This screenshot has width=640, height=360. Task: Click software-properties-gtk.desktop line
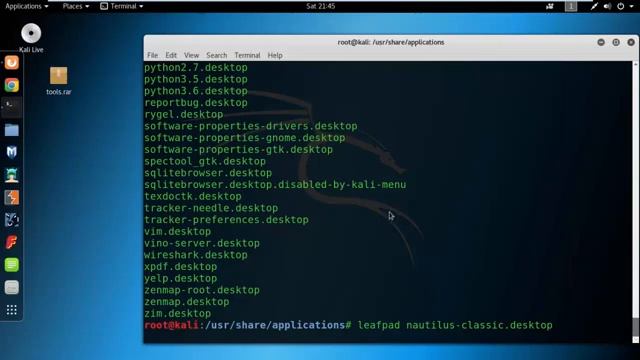click(x=238, y=149)
